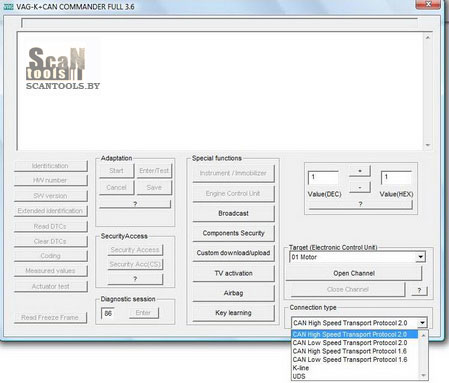Click the Adaptation Start button
449x383 pixels.
tap(117, 171)
